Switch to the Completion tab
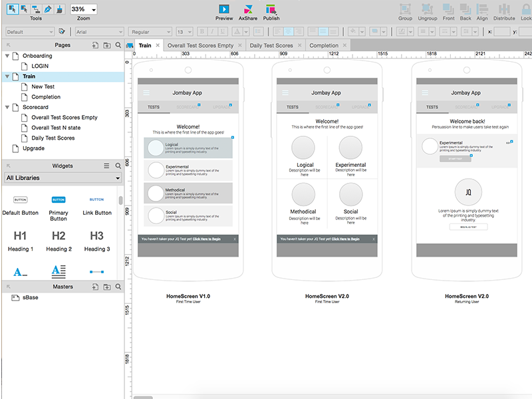Image resolution: width=532 pixels, height=399 pixels. [x=324, y=45]
